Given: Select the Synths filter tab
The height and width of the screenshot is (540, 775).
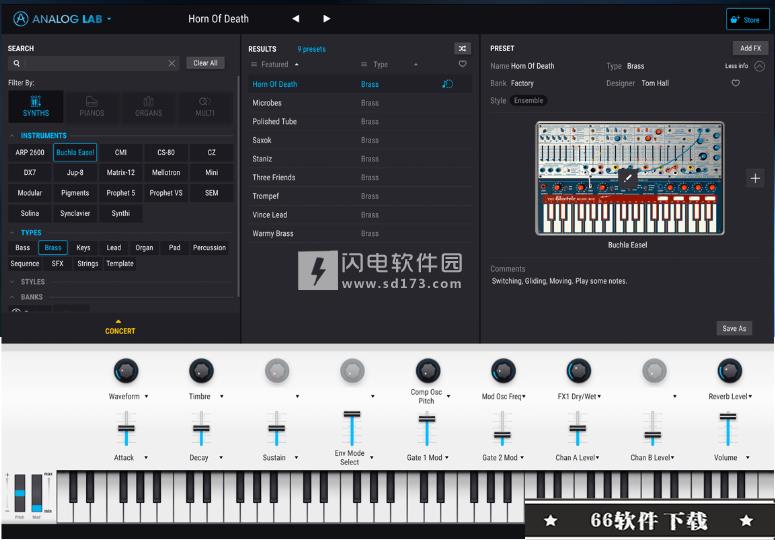Looking at the screenshot, I should 36,106.
